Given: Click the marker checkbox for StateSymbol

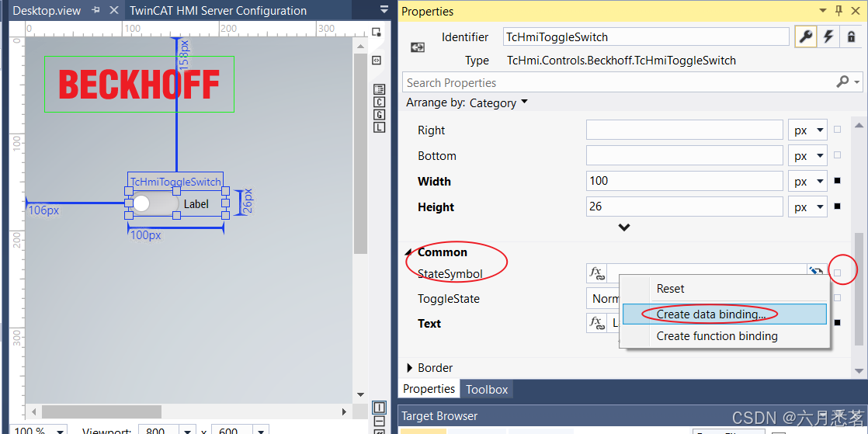Looking at the screenshot, I should [837, 273].
